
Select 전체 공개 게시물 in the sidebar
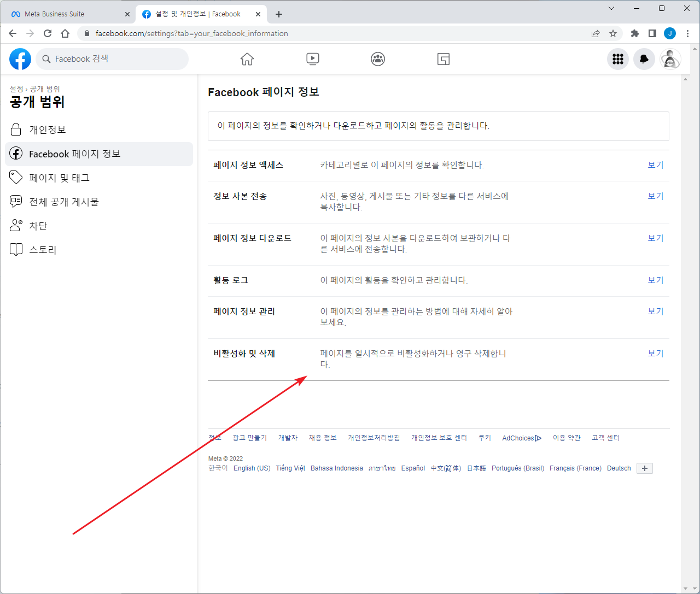coord(99,202)
